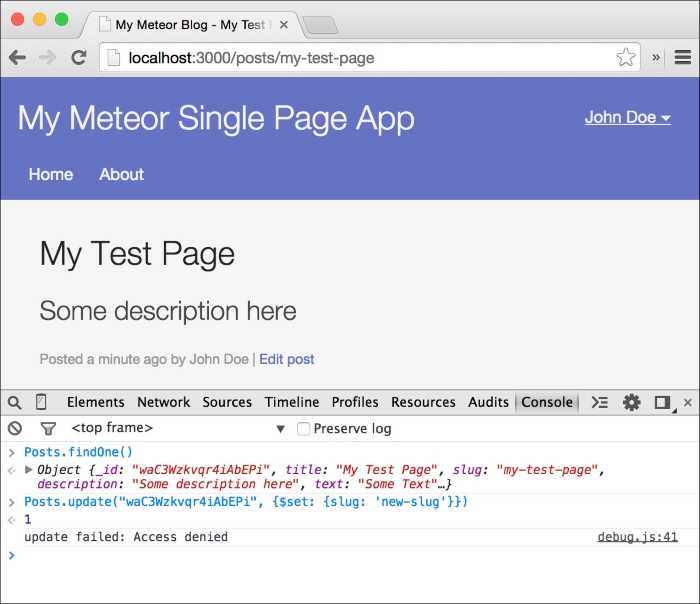Click the returned value 1 in console

[28, 520]
